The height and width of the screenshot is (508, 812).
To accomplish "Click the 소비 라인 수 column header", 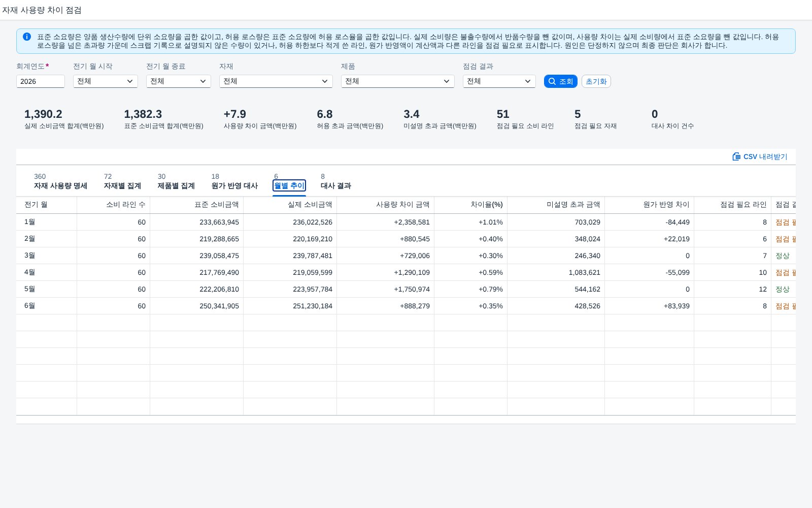I will [x=113, y=205].
